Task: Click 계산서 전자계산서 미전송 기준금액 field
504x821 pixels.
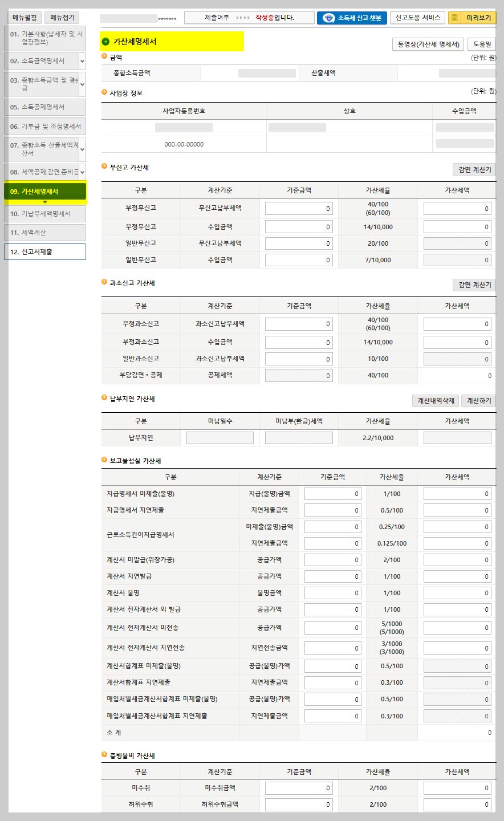Action: click(x=332, y=628)
